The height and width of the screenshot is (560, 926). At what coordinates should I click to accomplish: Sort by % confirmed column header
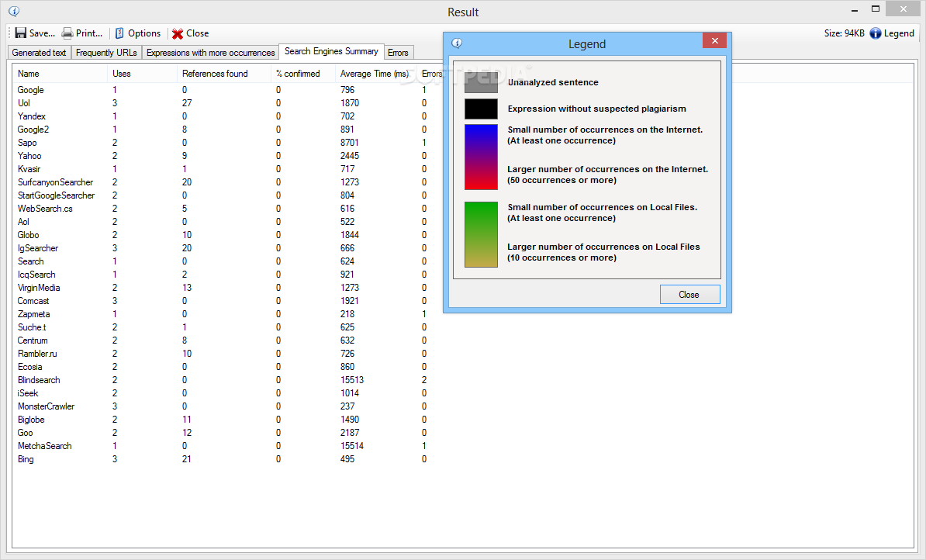(303, 73)
